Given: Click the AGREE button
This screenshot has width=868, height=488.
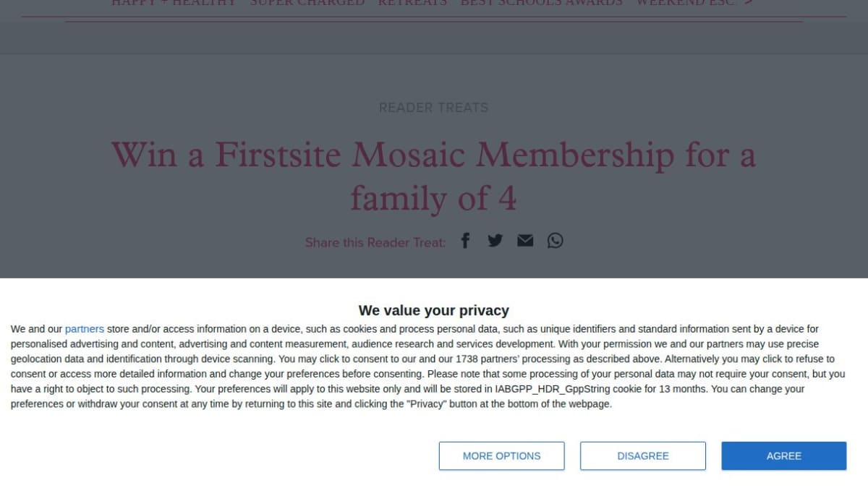Looking at the screenshot, I should [783, 455].
